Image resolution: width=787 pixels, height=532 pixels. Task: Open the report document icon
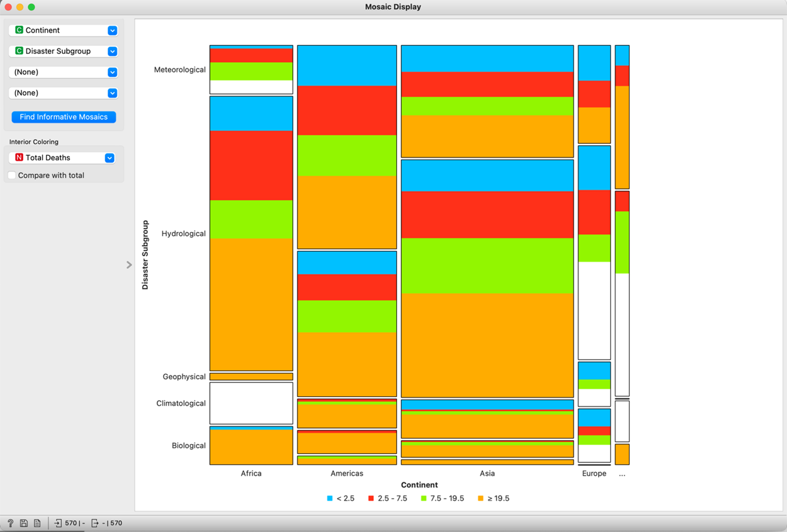(x=37, y=523)
